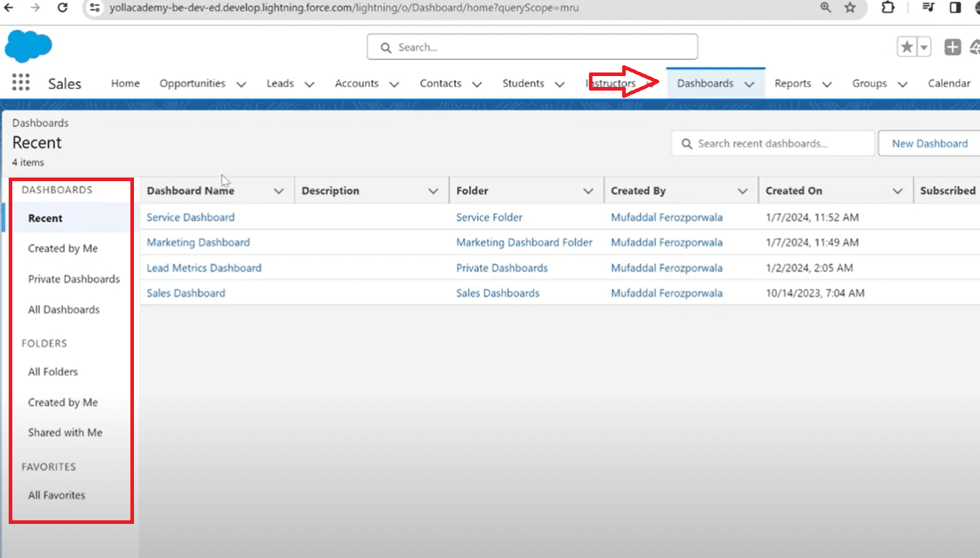
Task: Open the Reports tab
Action: [x=792, y=83]
